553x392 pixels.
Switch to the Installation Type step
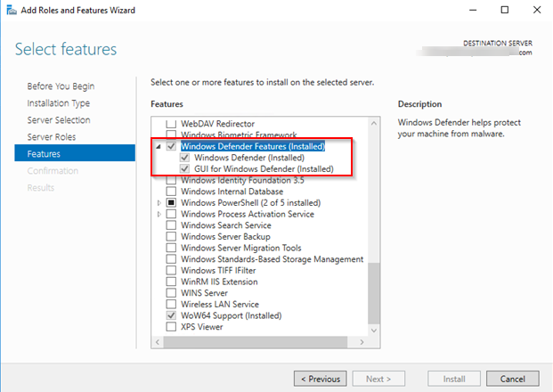pyautogui.click(x=59, y=103)
